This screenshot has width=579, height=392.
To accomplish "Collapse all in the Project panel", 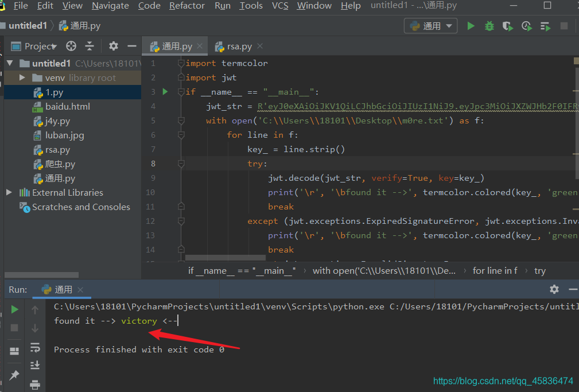I will coord(90,46).
